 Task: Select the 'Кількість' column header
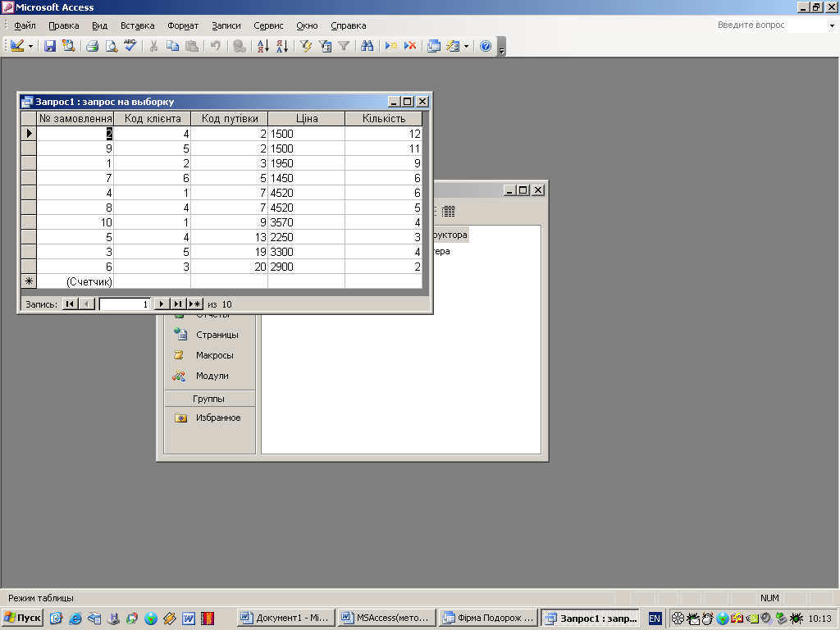point(384,118)
